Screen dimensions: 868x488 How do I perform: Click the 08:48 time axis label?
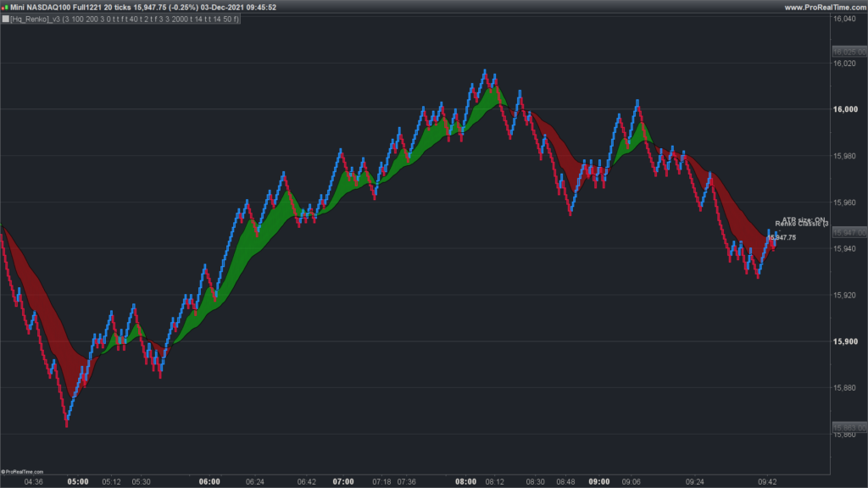point(565,482)
